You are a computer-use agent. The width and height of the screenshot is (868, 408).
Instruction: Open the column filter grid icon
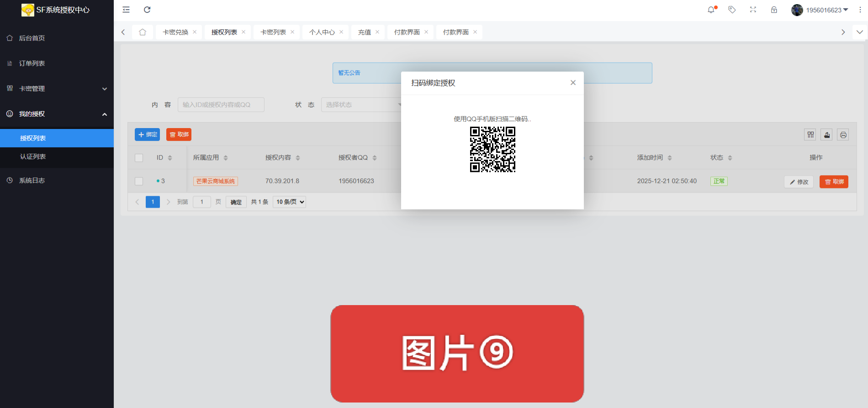(x=810, y=134)
